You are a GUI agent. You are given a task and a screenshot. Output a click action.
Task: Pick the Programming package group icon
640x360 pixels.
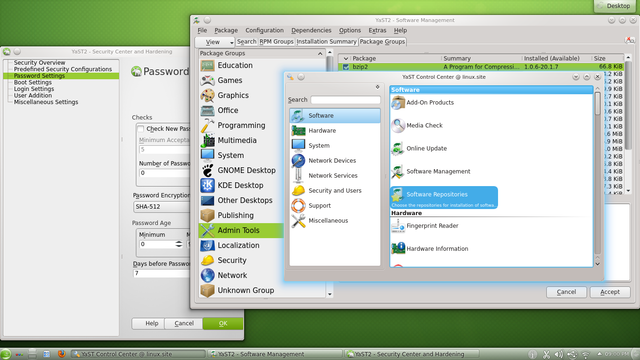click(207, 125)
